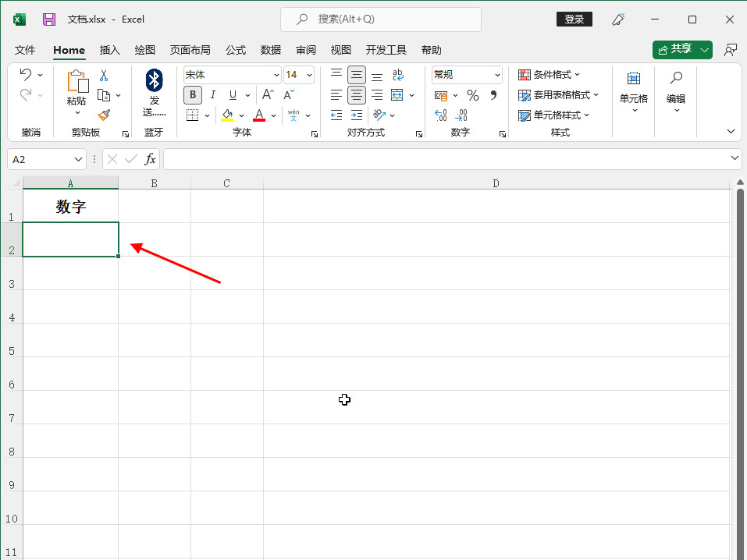Open the 文件 menu

coord(25,50)
